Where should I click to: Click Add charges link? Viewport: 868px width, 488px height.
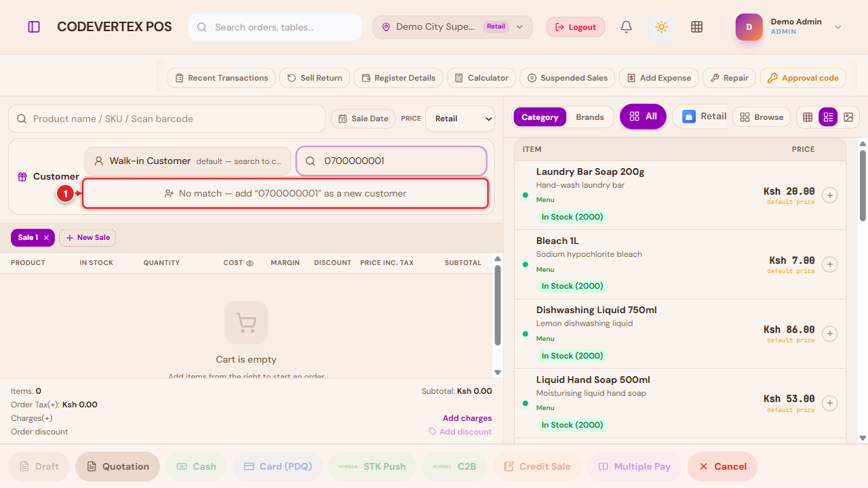tap(467, 418)
